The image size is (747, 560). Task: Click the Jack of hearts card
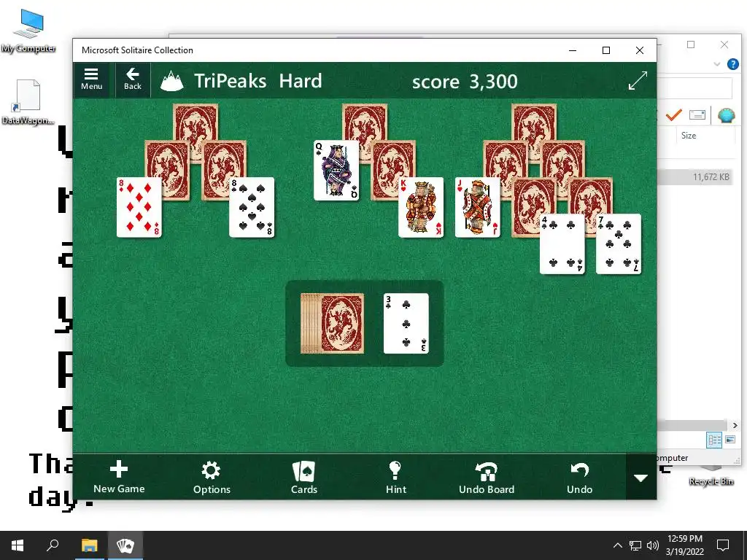(x=477, y=207)
